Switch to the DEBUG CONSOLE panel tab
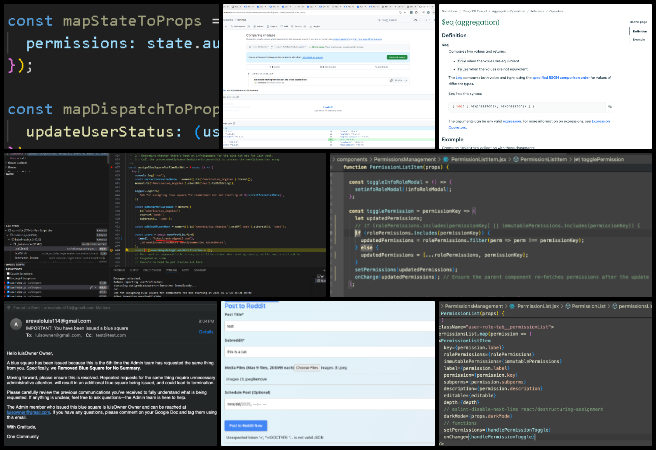 (152, 270)
